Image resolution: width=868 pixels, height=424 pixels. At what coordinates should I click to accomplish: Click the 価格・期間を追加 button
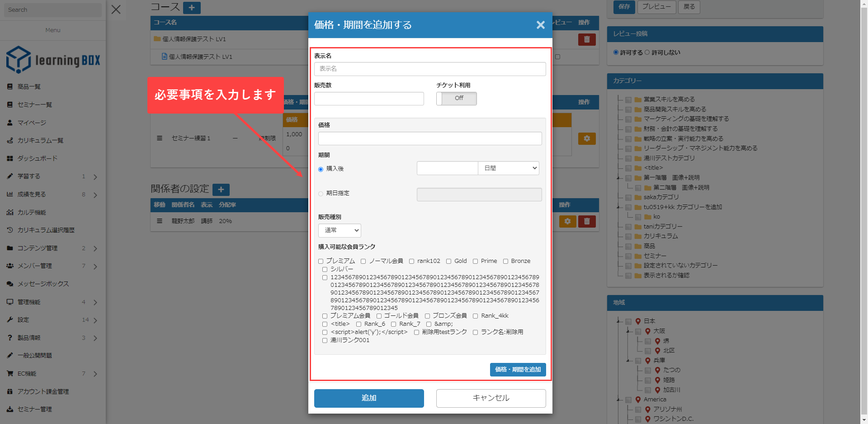pyautogui.click(x=518, y=370)
